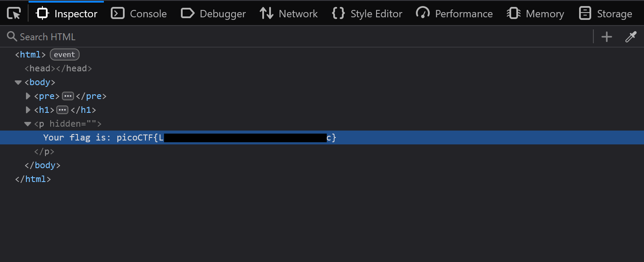
Task: Select the Performance gauge icon
Action: tap(423, 13)
